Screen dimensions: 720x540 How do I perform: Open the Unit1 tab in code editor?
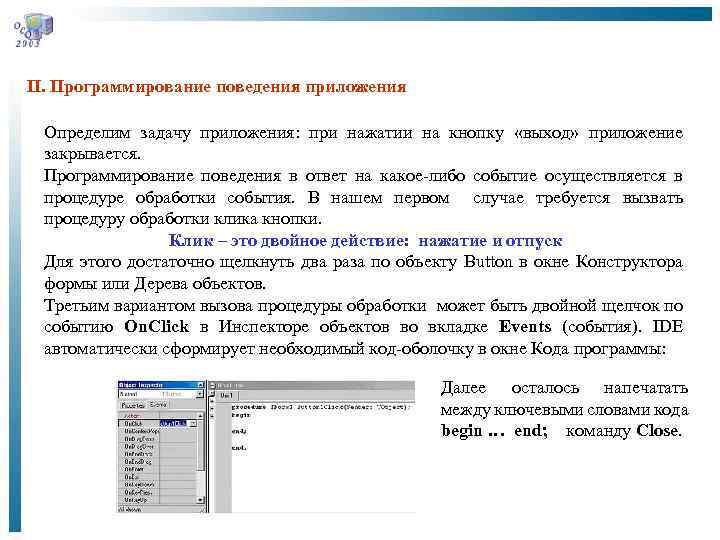click(x=226, y=395)
